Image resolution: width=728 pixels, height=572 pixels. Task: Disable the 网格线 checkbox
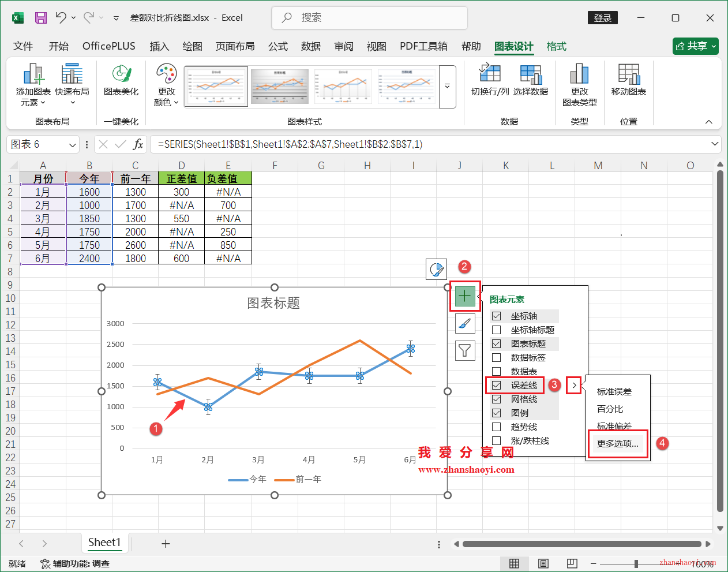pos(497,399)
